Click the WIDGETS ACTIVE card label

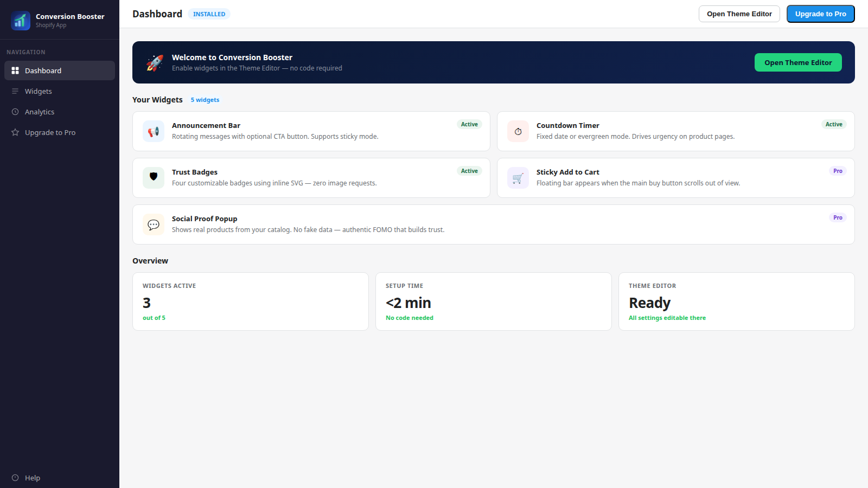click(x=169, y=286)
